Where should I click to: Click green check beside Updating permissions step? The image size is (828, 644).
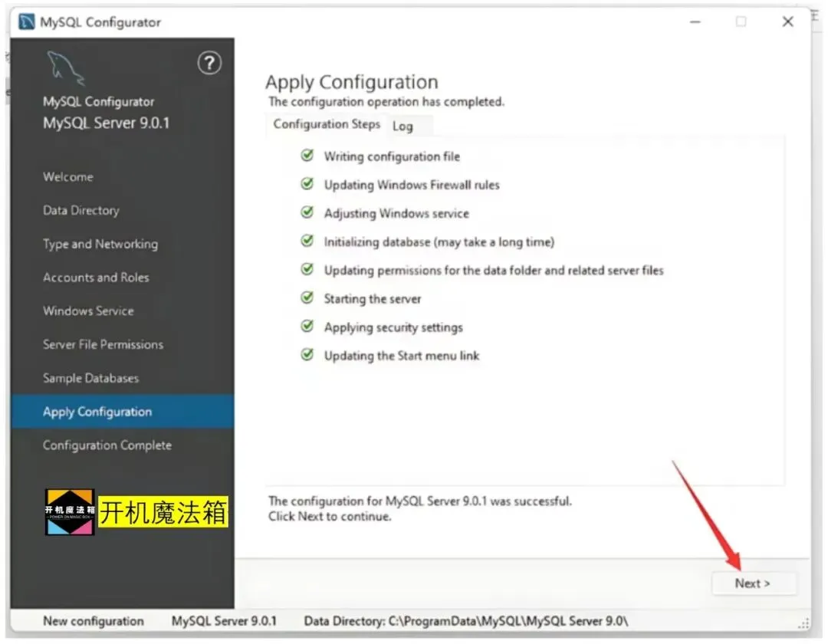(307, 269)
